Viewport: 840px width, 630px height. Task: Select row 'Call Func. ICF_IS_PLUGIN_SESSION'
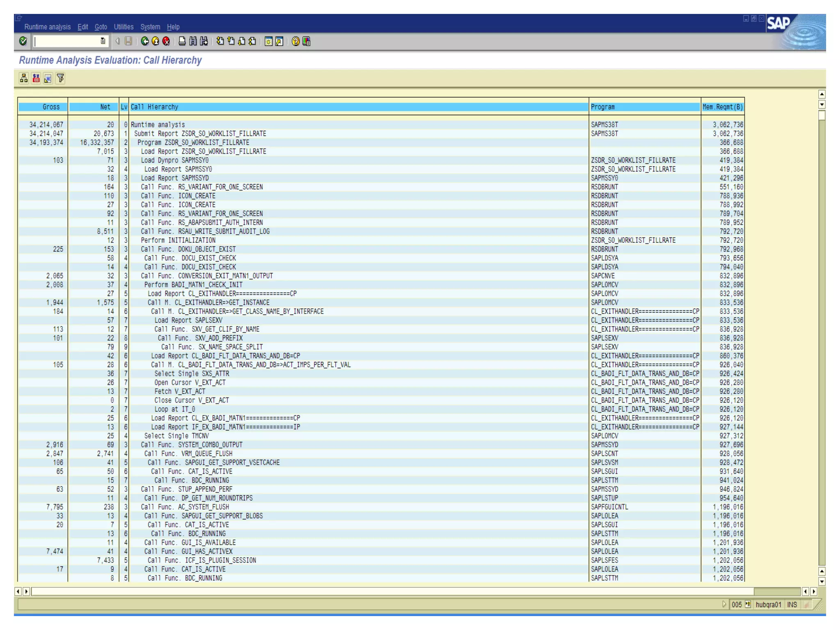(x=381, y=560)
